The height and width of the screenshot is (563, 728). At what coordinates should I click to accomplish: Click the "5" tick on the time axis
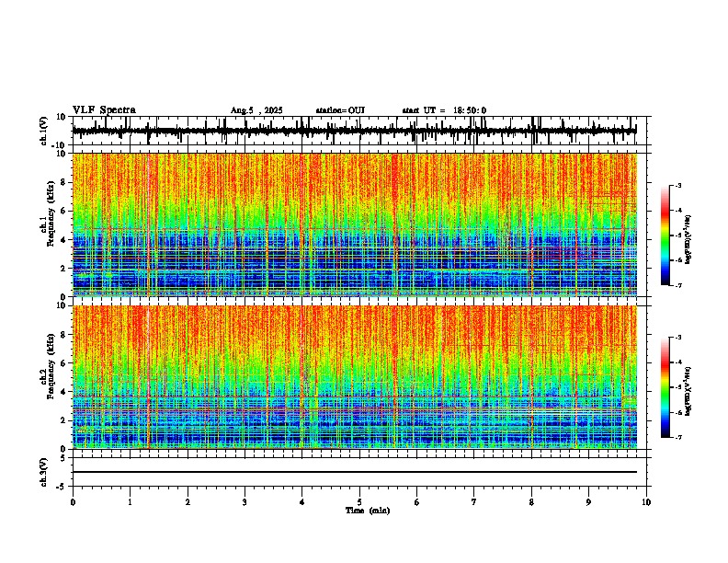point(359,502)
